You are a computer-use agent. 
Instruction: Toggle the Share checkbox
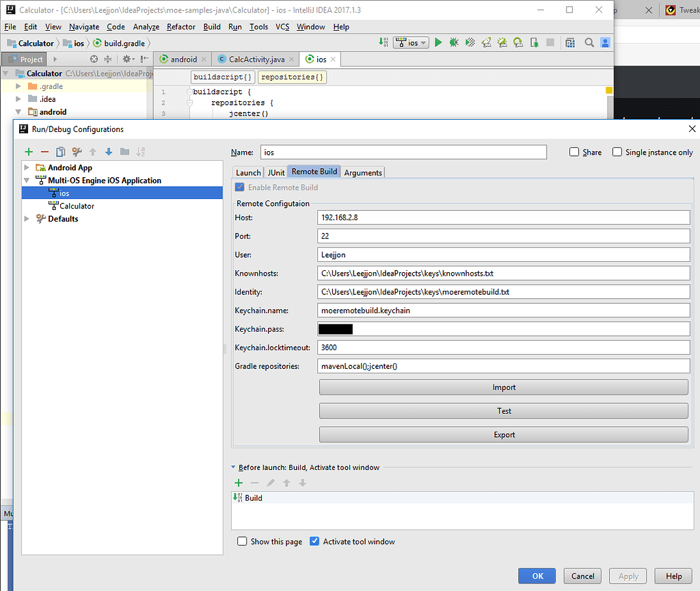pos(574,152)
